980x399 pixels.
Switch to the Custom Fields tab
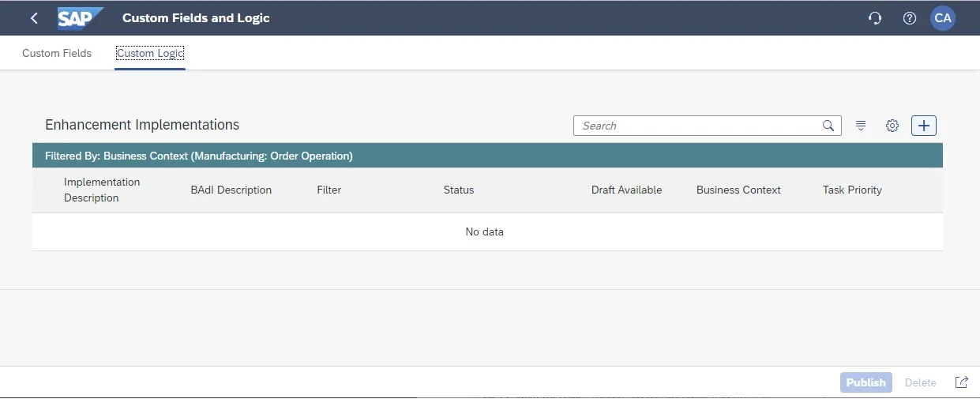point(57,54)
